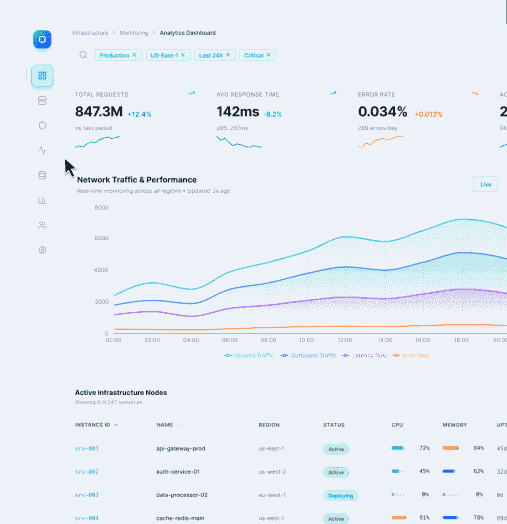
Task: Toggle Error Rate series in chart legend
Action: coord(411,356)
